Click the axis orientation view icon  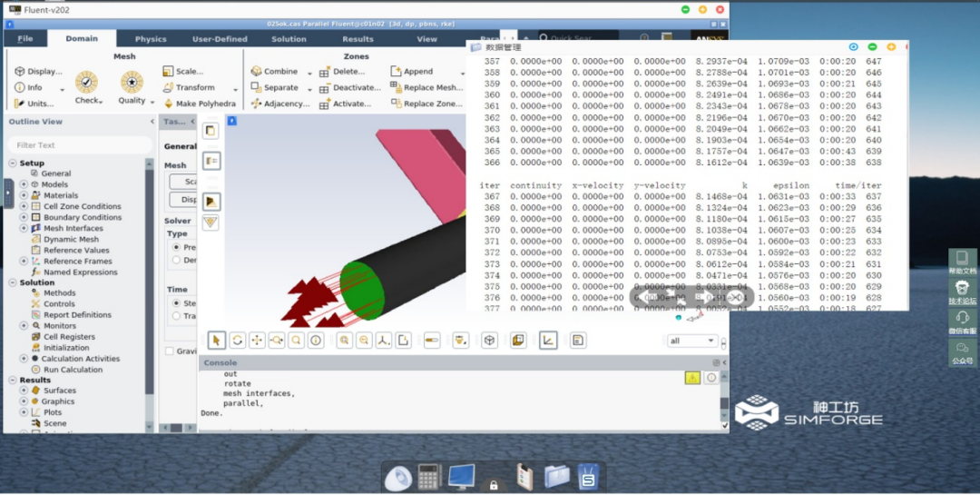point(383,341)
